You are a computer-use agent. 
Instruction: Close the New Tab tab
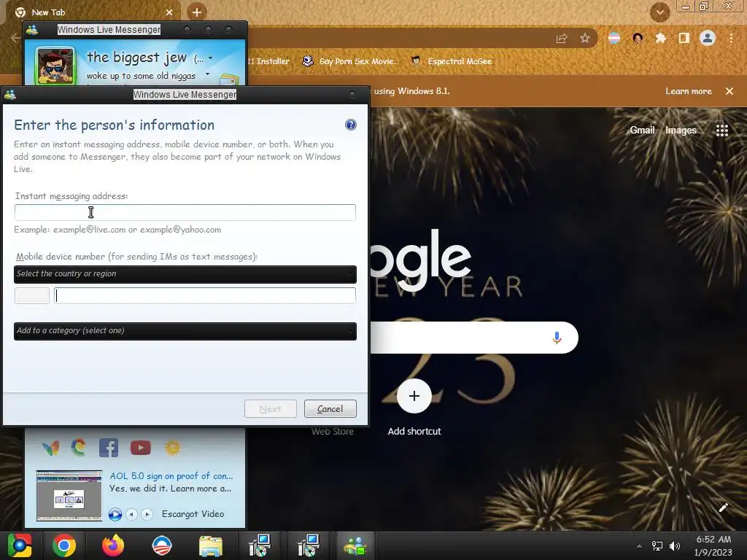click(169, 12)
